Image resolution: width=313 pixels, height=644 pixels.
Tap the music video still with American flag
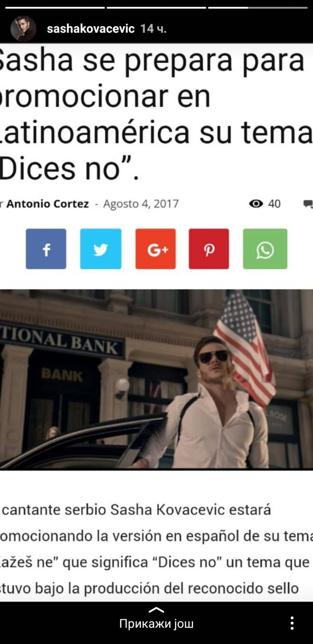pos(156,379)
